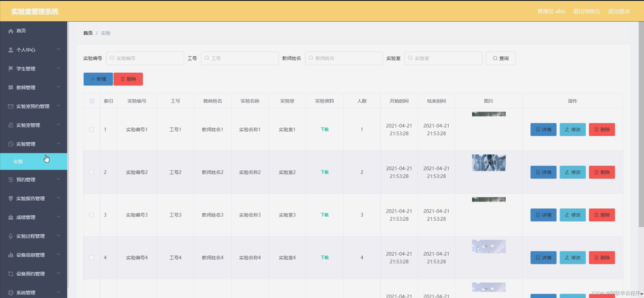Click the home icon beside 首页 in sidebar
This screenshot has height=298, width=644.
tap(11, 31)
